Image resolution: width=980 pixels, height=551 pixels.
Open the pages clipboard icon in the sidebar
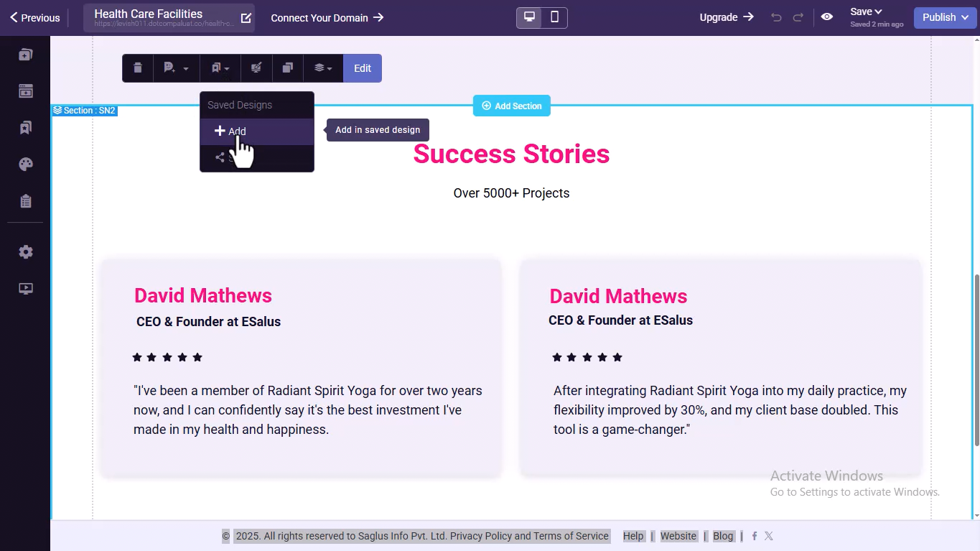pyautogui.click(x=26, y=201)
